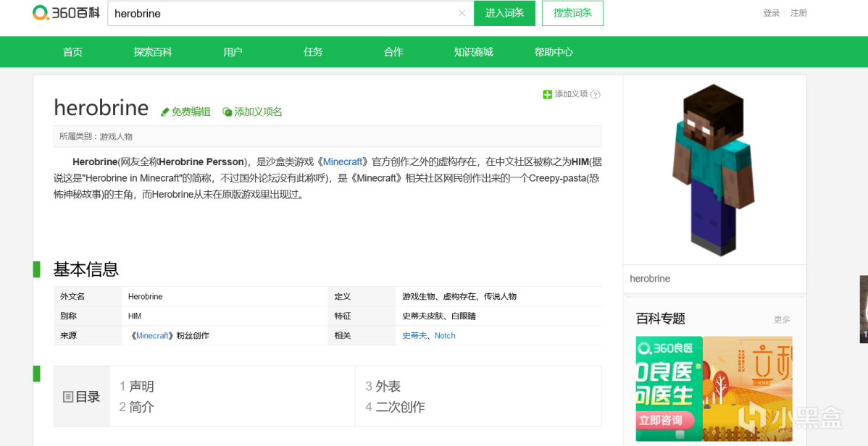Open the orange autumn 立秋 banner thumbnail
This screenshot has width=868, height=446.
pos(748,389)
